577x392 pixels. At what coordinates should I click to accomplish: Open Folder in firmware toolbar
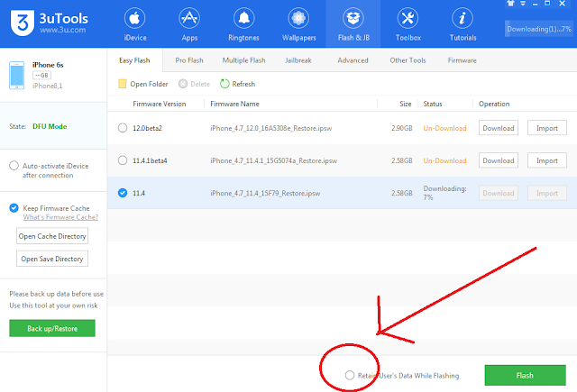[x=143, y=84]
